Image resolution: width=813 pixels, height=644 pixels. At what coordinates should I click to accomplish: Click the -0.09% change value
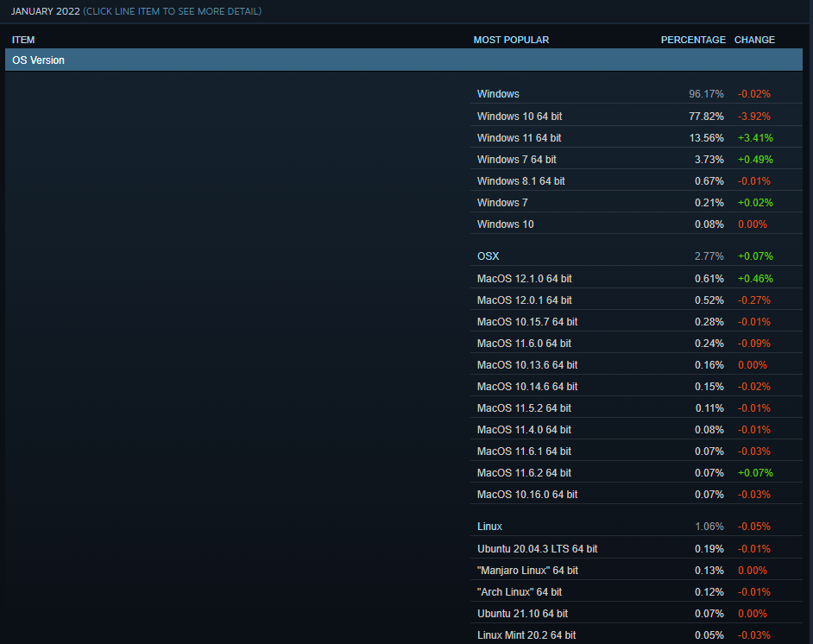click(x=754, y=344)
